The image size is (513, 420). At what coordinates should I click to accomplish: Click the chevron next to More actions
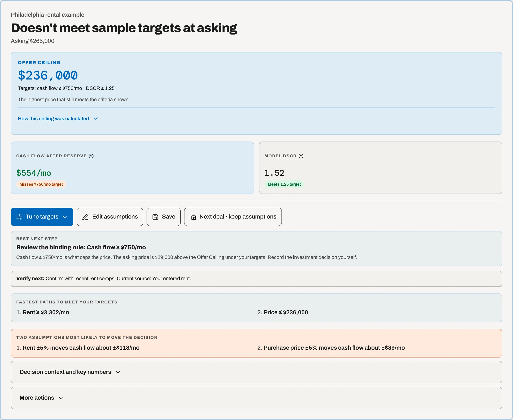coord(61,398)
